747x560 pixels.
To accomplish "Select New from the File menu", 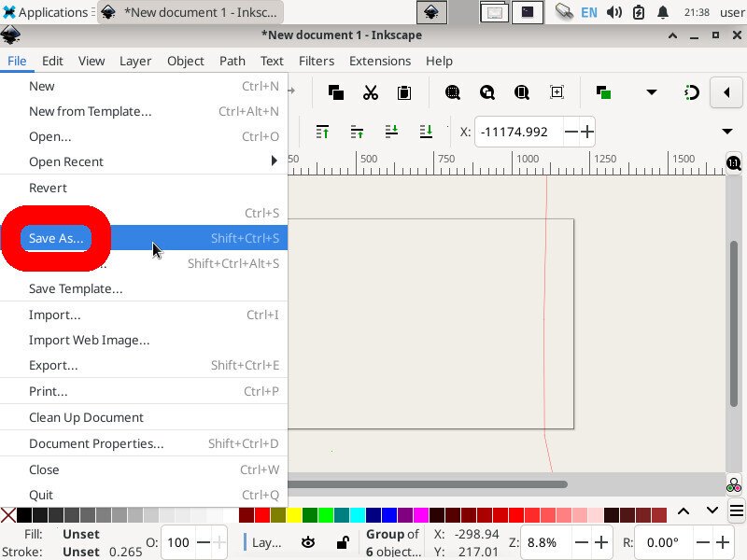I will click(144, 86).
